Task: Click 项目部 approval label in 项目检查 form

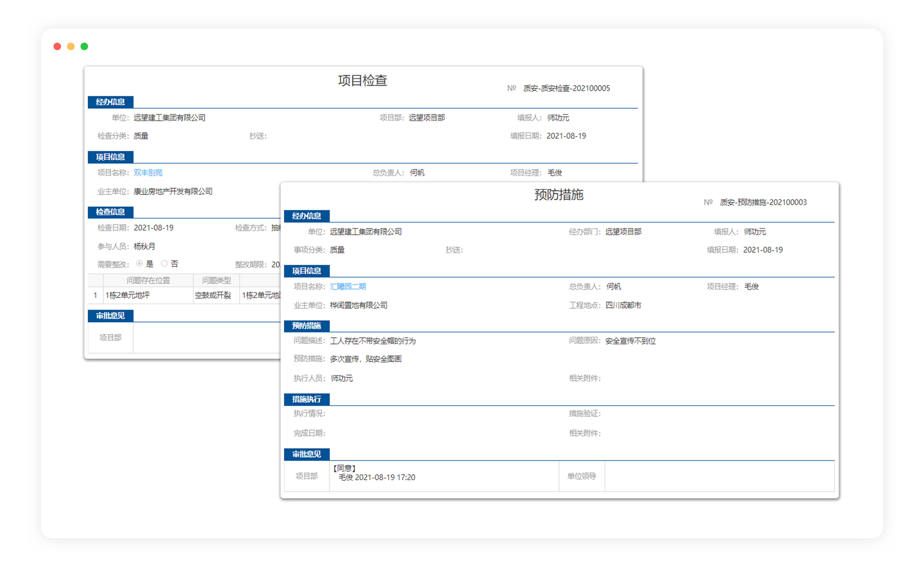Action: [110, 338]
